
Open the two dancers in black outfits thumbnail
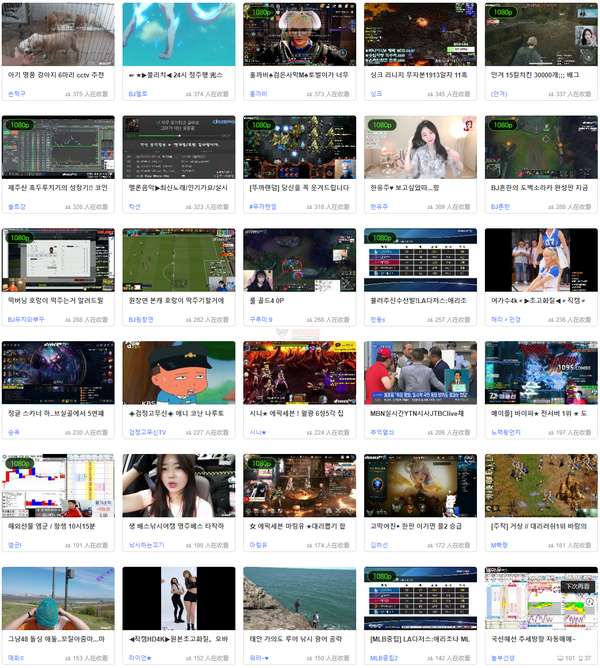[x=179, y=599]
